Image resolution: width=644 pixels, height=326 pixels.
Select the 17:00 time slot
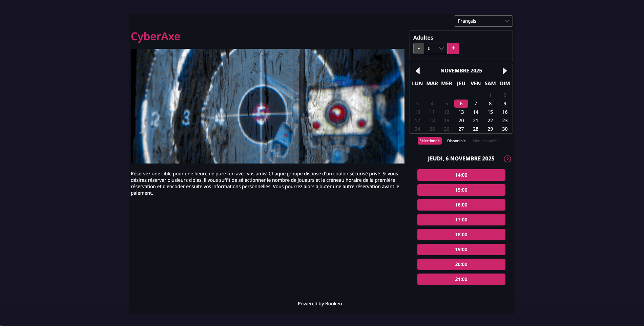tap(461, 220)
